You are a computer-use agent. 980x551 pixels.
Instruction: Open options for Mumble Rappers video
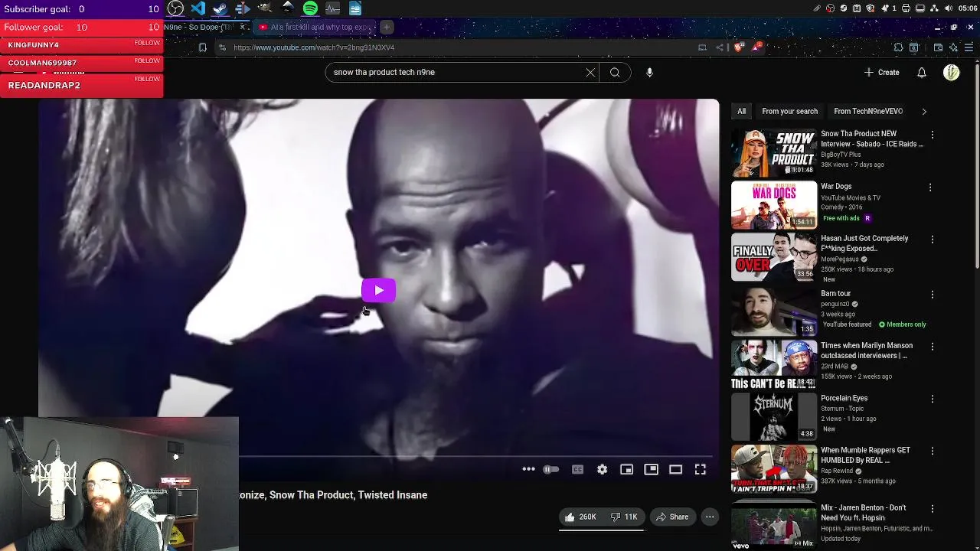click(932, 451)
